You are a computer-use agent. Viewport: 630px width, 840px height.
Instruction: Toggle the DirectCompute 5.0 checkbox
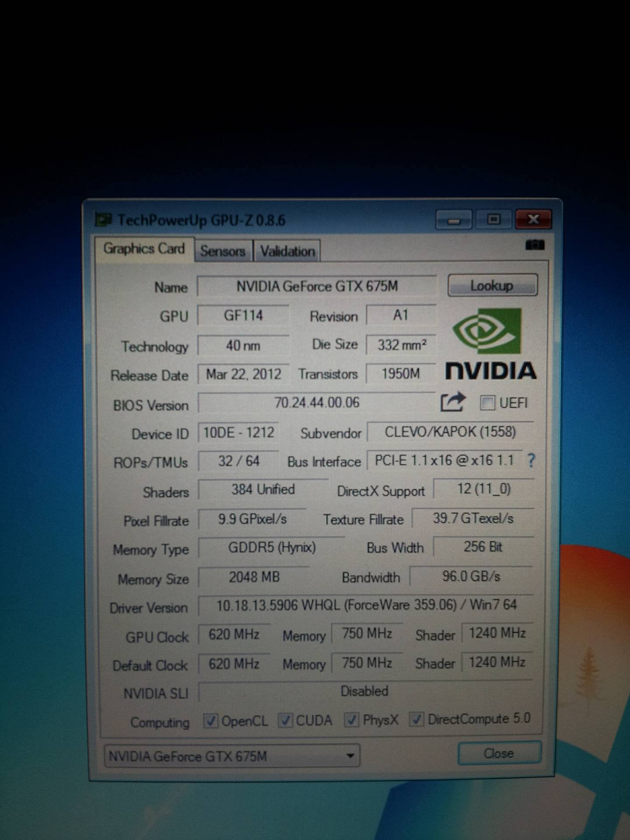416,719
